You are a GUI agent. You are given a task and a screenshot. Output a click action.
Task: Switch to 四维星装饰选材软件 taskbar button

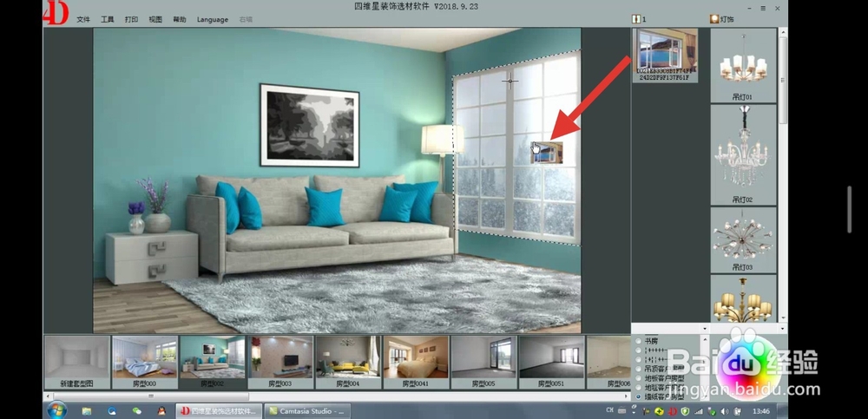tap(220, 410)
